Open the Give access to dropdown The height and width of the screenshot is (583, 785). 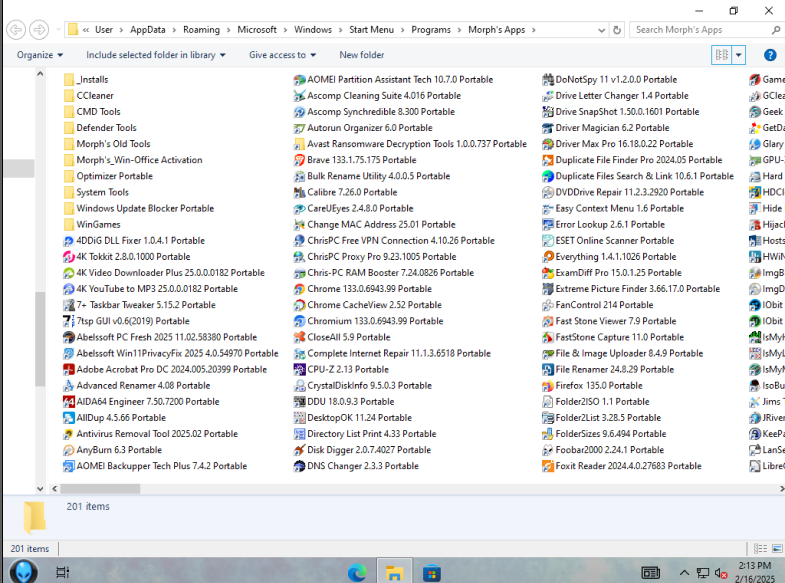282,55
